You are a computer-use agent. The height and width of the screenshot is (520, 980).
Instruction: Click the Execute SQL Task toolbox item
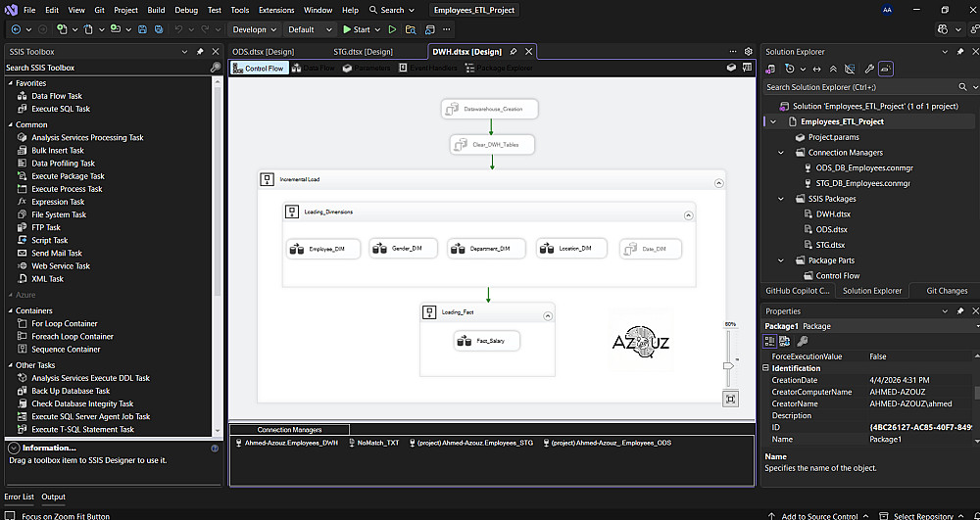61,109
